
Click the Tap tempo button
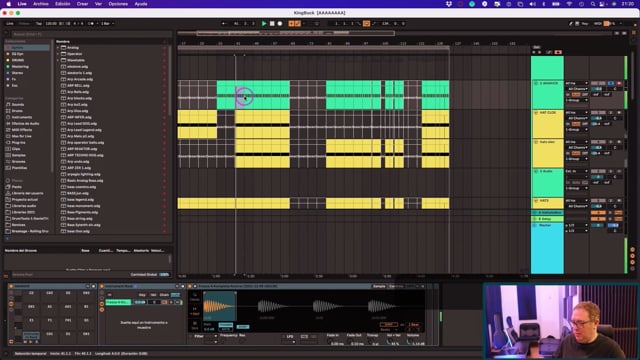point(39,24)
